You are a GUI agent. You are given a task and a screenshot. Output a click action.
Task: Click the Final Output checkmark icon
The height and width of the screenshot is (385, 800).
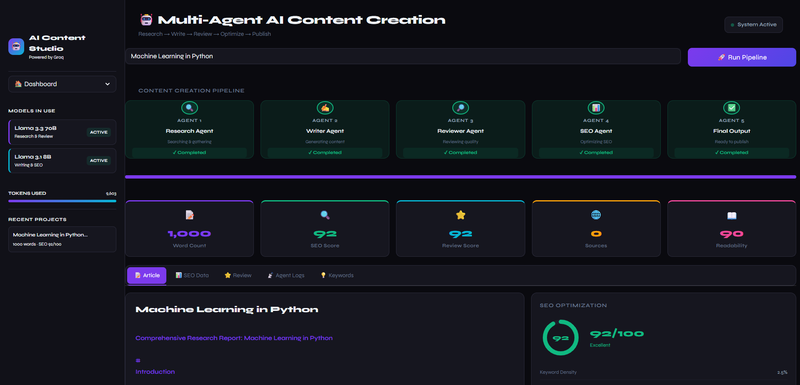tap(731, 108)
